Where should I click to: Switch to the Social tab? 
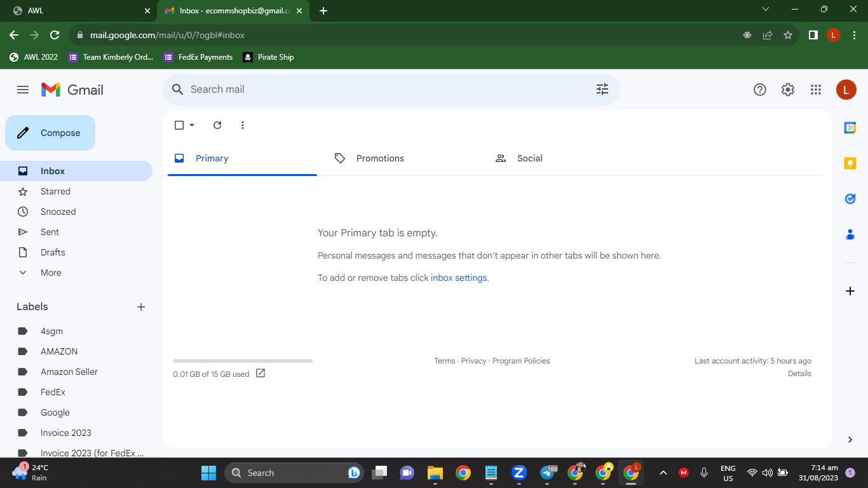point(562,158)
